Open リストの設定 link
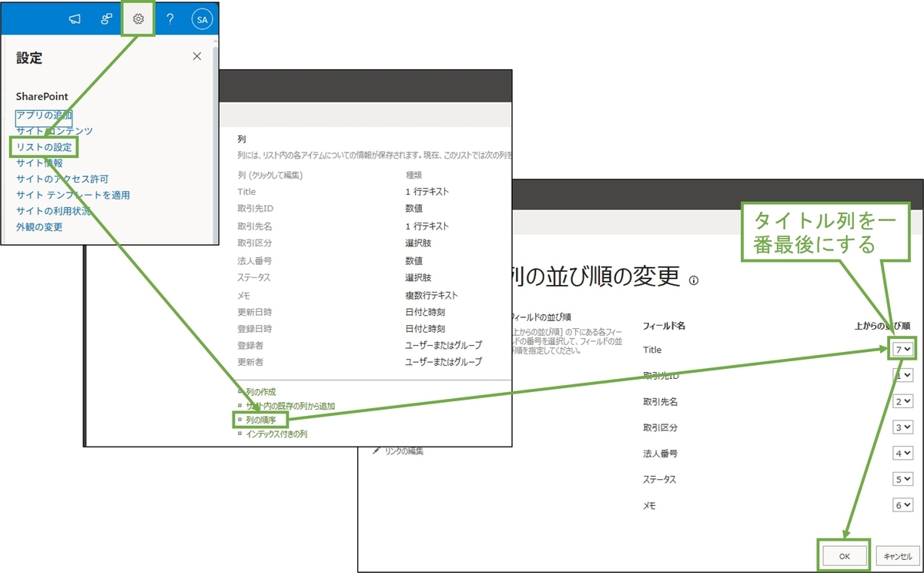Screen dimensions: 924x573 45,146
